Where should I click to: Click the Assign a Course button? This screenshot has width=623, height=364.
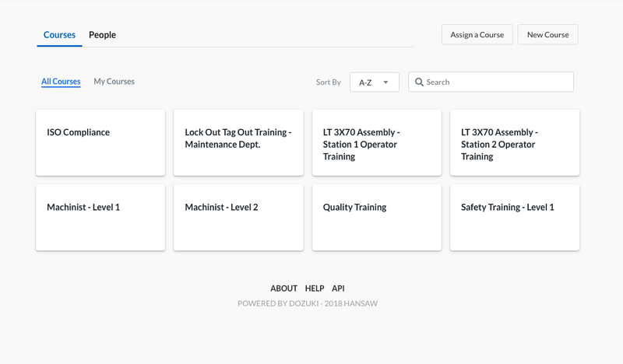477,34
